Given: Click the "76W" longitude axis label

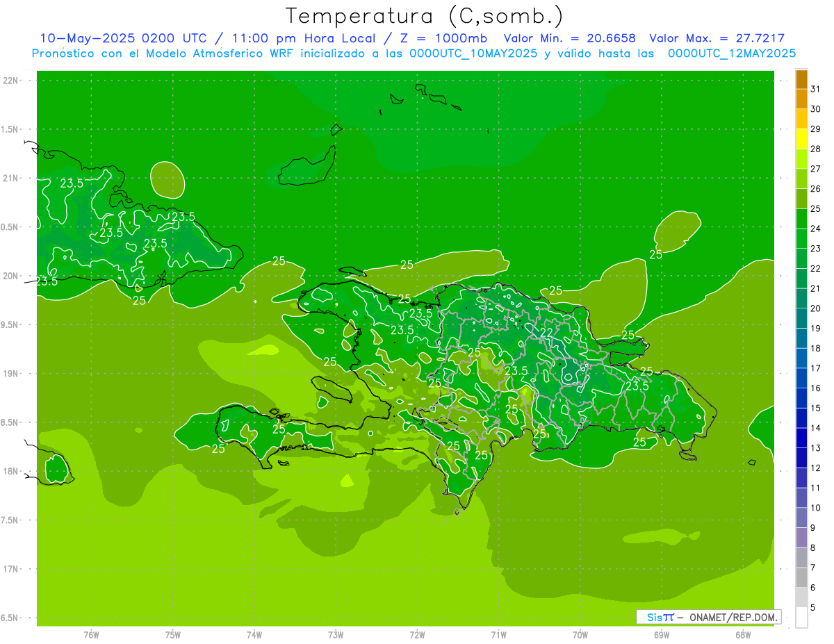Looking at the screenshot, I should (x=91, y=635).
